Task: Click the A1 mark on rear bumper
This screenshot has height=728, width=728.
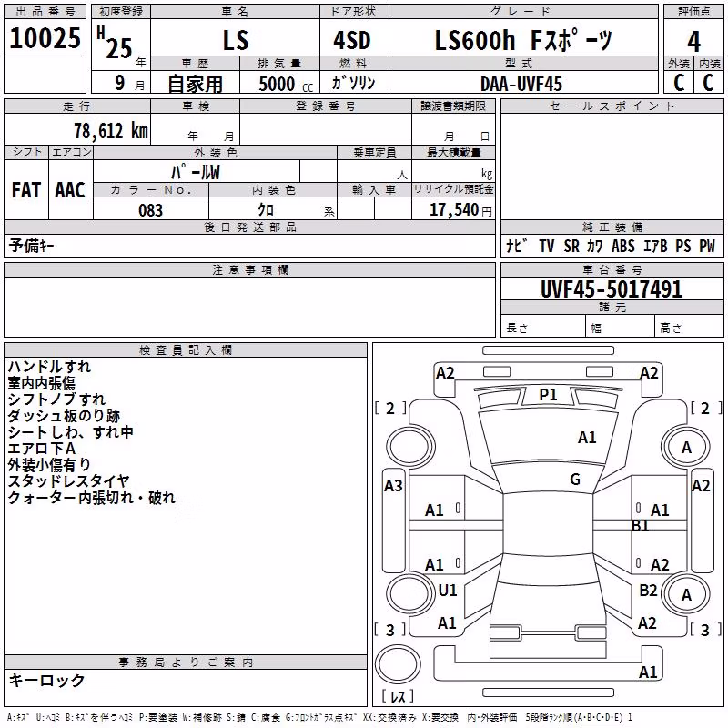Action: [648, 672]
